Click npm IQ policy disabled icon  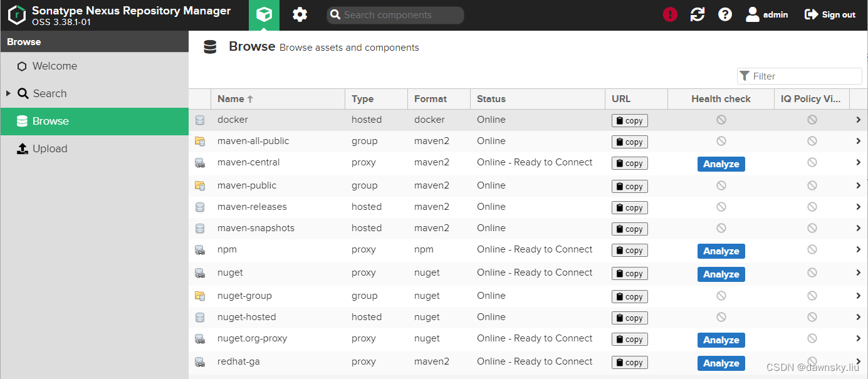[812, 249]
